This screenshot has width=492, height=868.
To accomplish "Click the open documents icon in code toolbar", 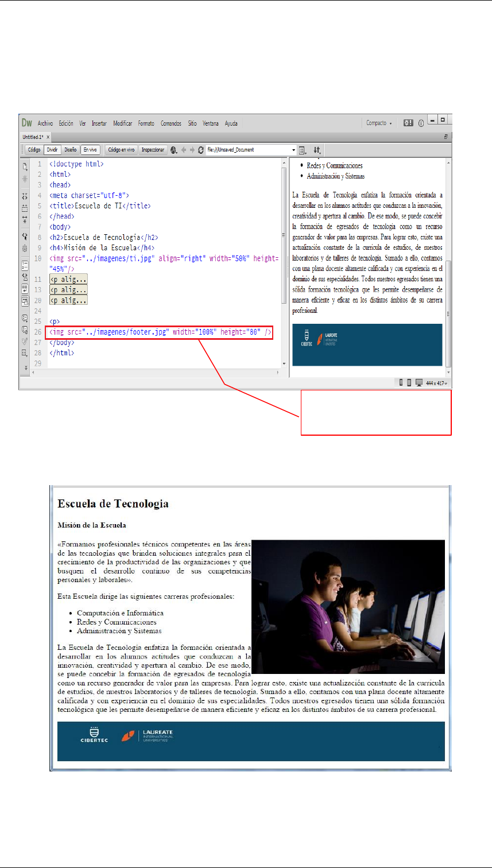I will 25,167.
